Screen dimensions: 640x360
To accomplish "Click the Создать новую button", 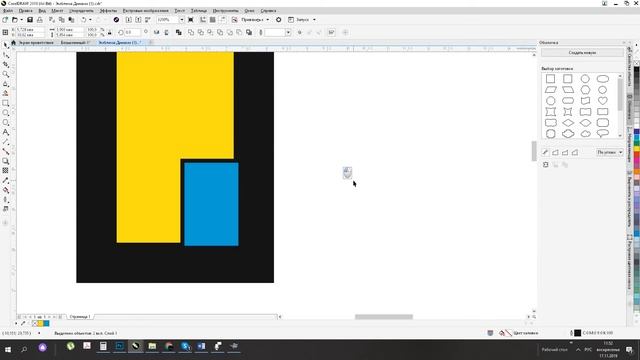I will coord(582,53).
